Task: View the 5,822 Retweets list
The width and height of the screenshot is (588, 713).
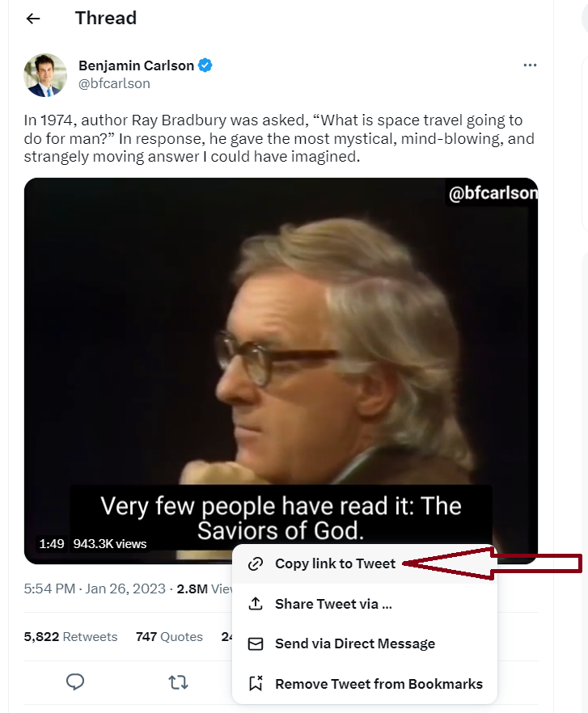Action: [71, 637]
